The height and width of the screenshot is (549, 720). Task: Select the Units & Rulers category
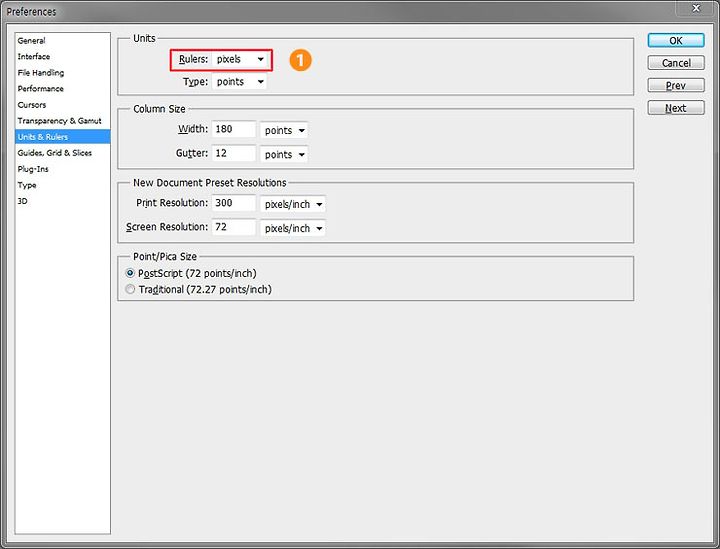pyautogui.click(x=62, y=137)
